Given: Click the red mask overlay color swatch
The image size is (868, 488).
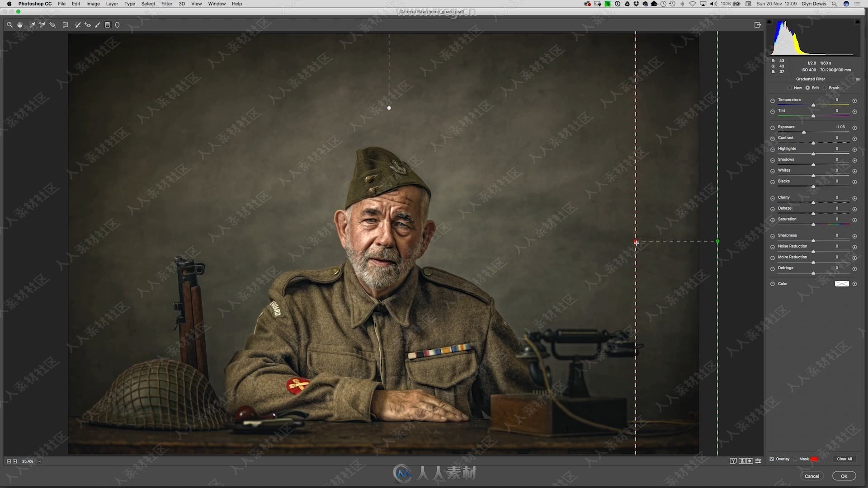Looking at the screenshot, I should coord(814,459).
